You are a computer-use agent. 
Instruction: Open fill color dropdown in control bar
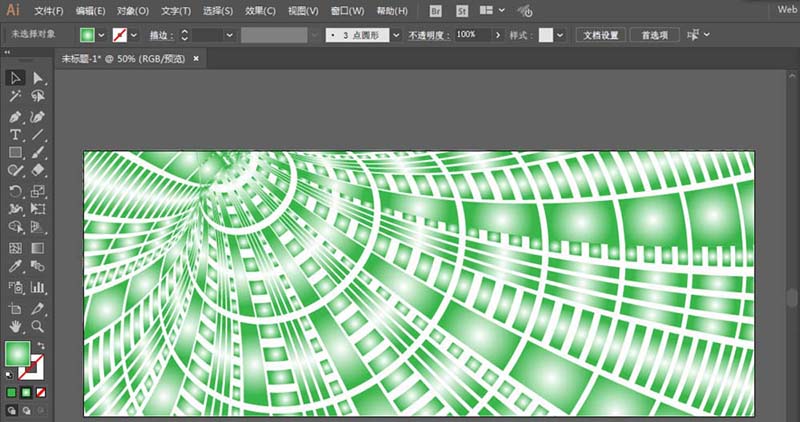click(x=101, y=35)
